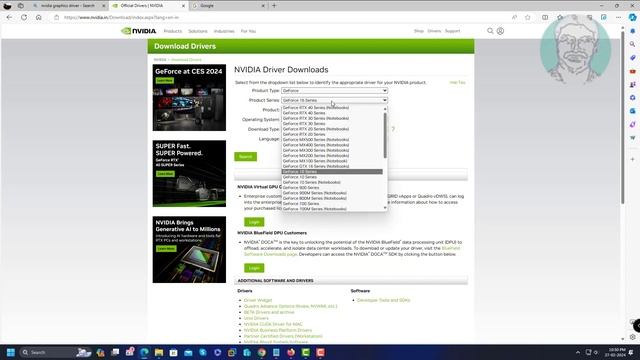This screenshot has height=360, width=640.
Task: Open Google Chrome from the taskbar
Action: click(x=262, y=352)
